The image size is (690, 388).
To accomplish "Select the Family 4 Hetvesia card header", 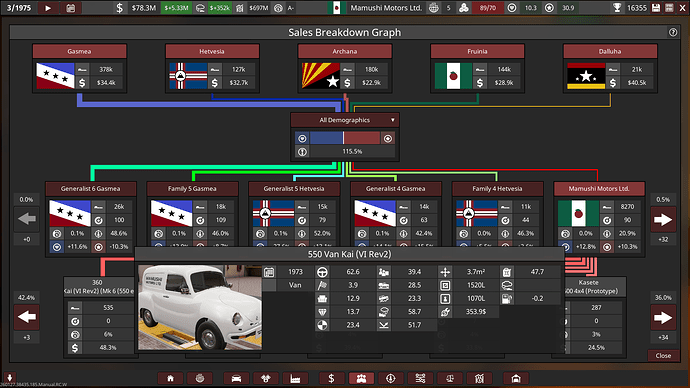I will (497, 189).
